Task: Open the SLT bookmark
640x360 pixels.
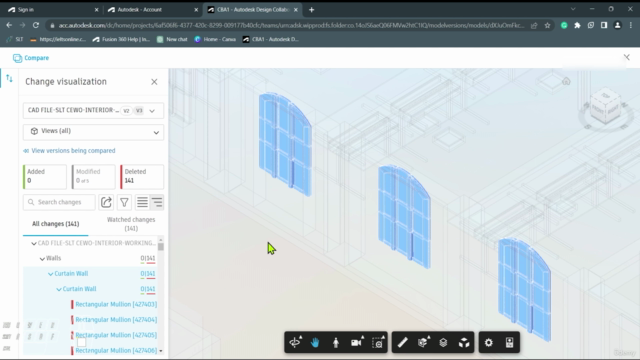Action: [16, 39]
